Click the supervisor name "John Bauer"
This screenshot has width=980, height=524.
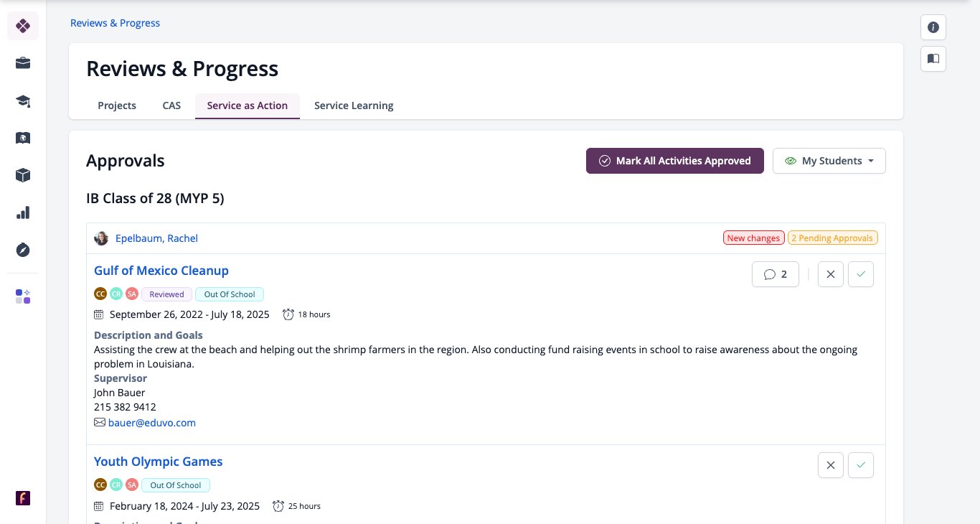[x=120, y=393]
